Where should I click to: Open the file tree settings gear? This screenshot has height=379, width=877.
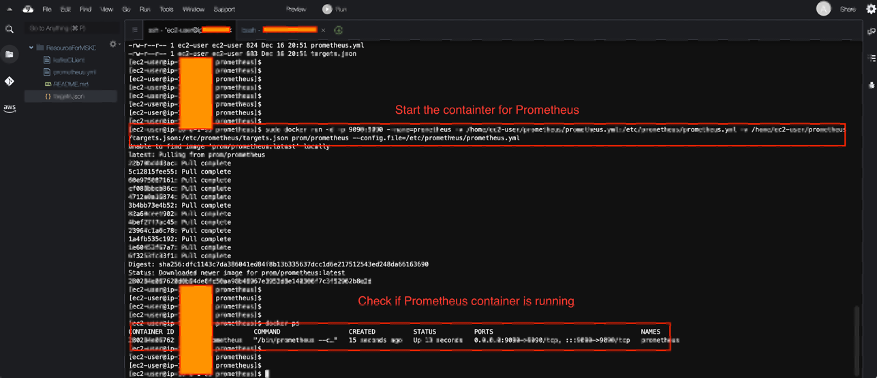tap(113, 44)
